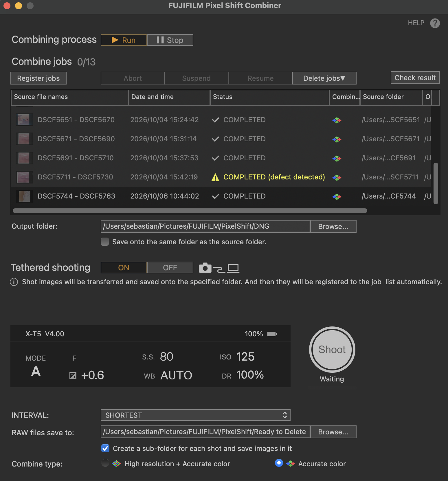Click into the Output folder path field

205,226
